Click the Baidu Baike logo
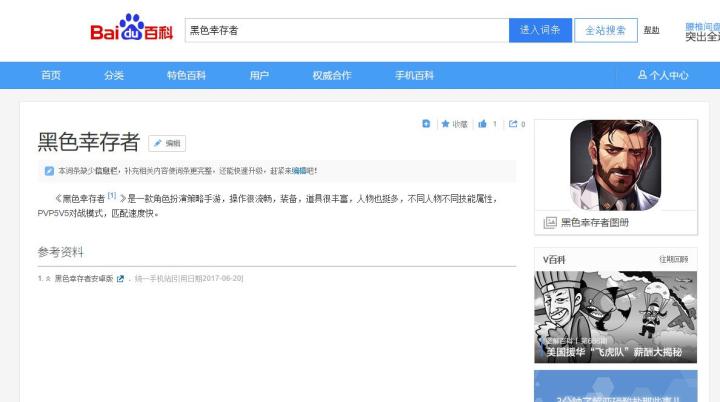Screen dimensions: 720x402 [x=131, y=28]
